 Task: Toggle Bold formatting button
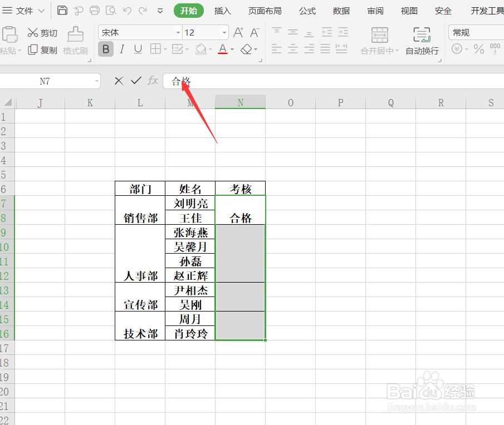point(106,49)
